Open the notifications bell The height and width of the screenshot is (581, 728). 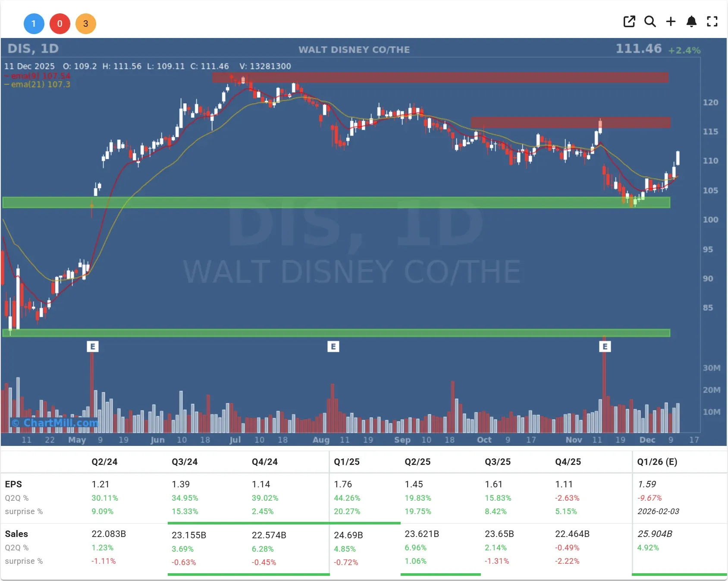[x=691, y=21]
